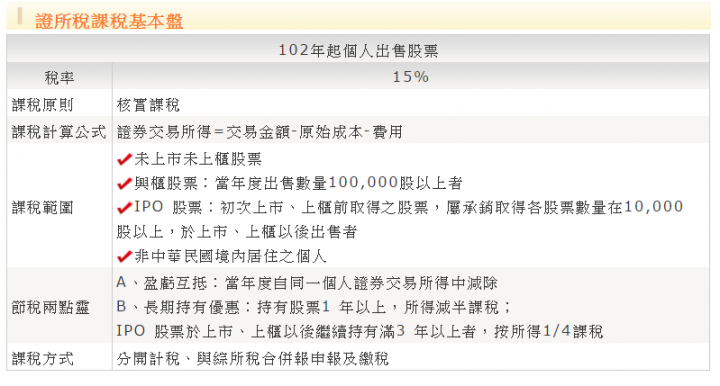Click the 稅率 row label
The height and width of the screenshot is (386, 720).
tap(59, 77)
